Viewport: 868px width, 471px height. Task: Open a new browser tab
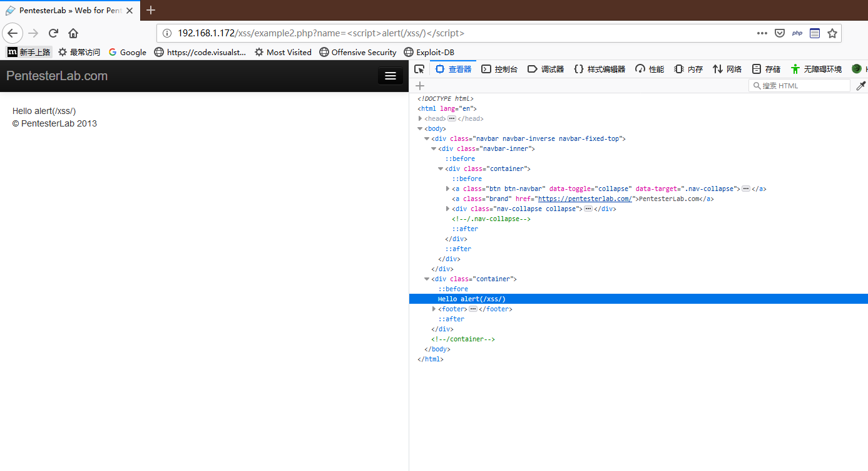[151, 10]
